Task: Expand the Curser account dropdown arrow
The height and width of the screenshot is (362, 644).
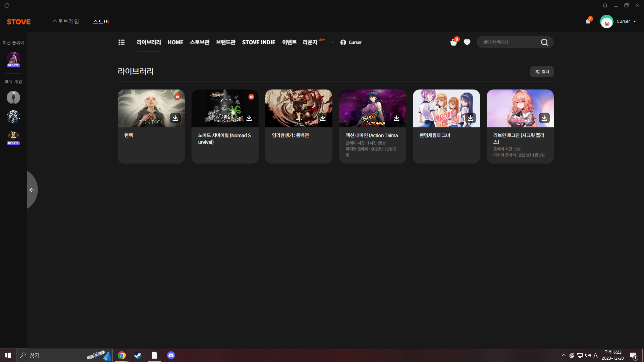Action: coord(635,21)
